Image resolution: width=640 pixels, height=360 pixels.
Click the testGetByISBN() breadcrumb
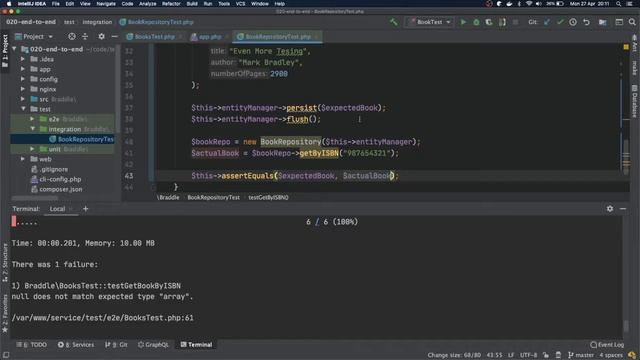(x=268, y=198)
